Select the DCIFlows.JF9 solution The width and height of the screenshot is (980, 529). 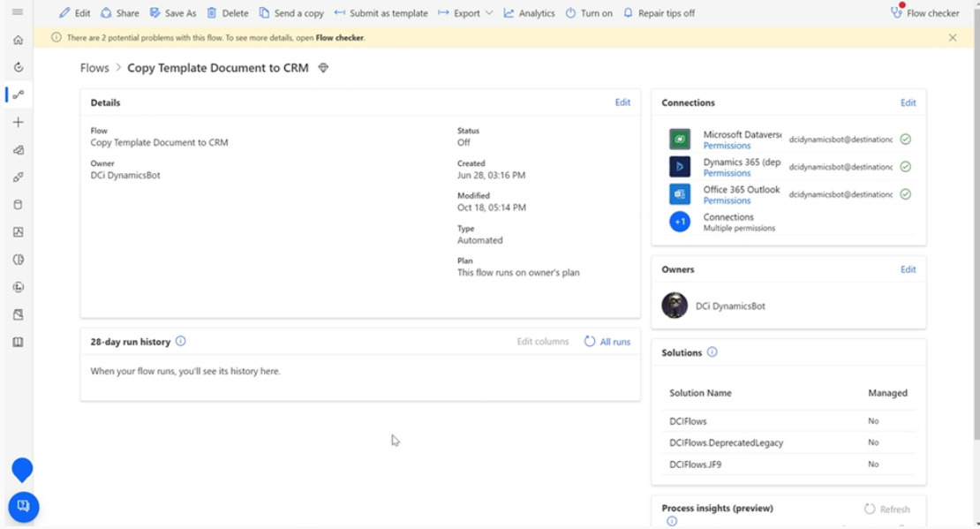pyautogui.click(x=788, y=465)
